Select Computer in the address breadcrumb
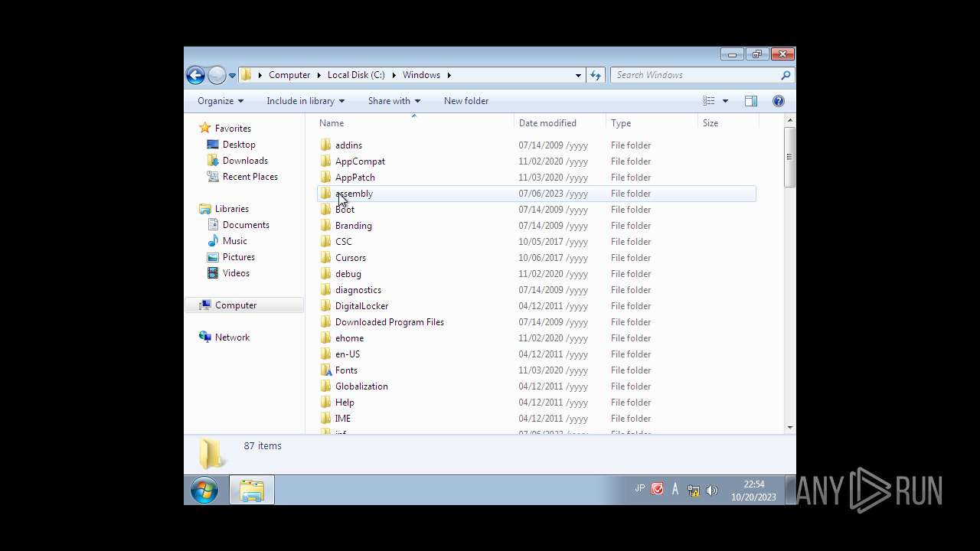Screen dimensions: 980x551 pyautogui.click(x=289, y=75)
